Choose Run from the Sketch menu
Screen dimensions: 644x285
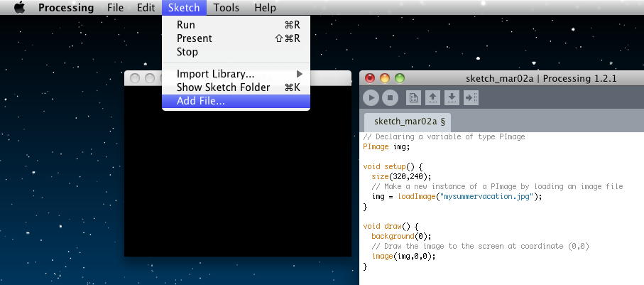point(236,25)
